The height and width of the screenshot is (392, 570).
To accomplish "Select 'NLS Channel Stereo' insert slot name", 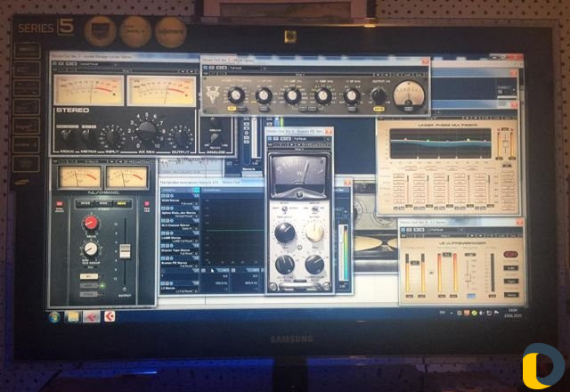I will (x=175, y=225).
